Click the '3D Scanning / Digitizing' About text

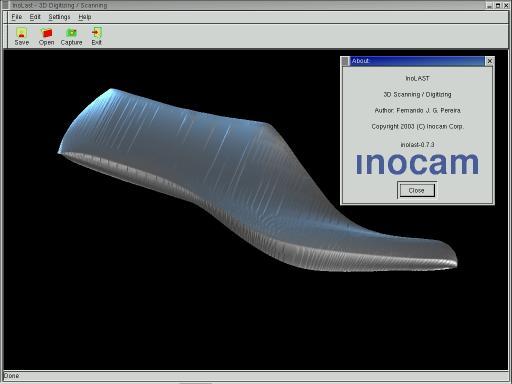417,94
